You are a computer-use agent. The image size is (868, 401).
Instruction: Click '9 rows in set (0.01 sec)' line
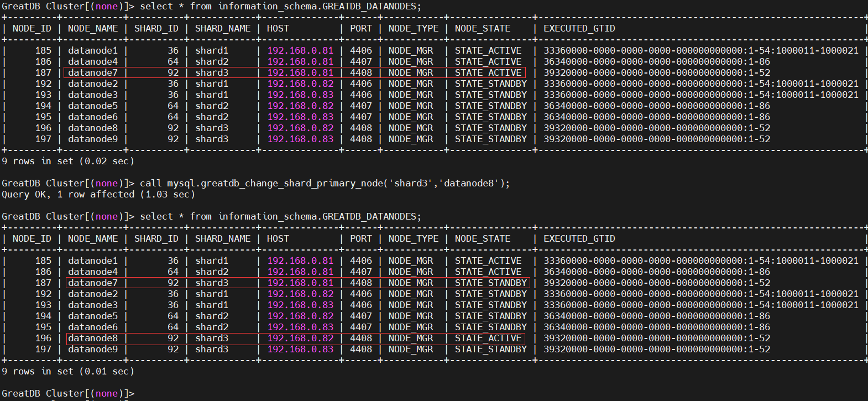click(68, 371)
